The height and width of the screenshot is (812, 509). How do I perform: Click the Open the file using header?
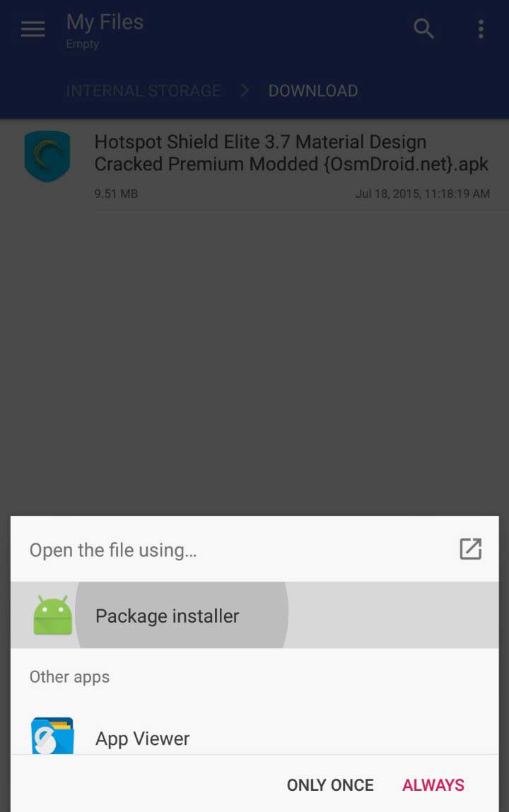(113, 550)
